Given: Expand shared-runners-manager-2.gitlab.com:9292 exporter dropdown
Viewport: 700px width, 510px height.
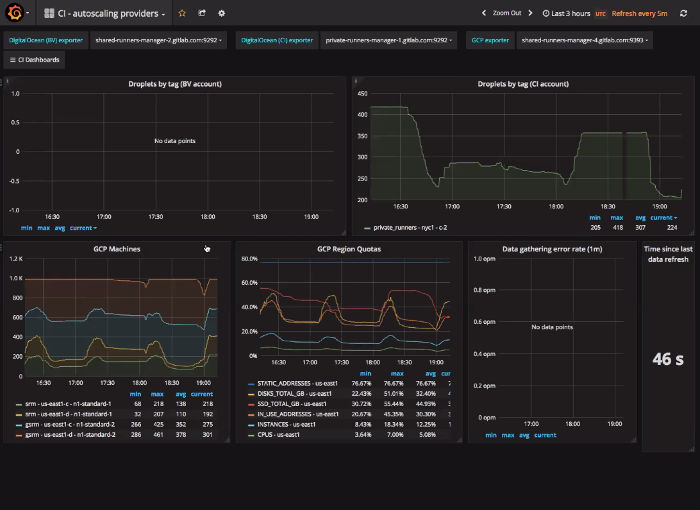Looking at the screenshot, I should (x=158, y=40).
